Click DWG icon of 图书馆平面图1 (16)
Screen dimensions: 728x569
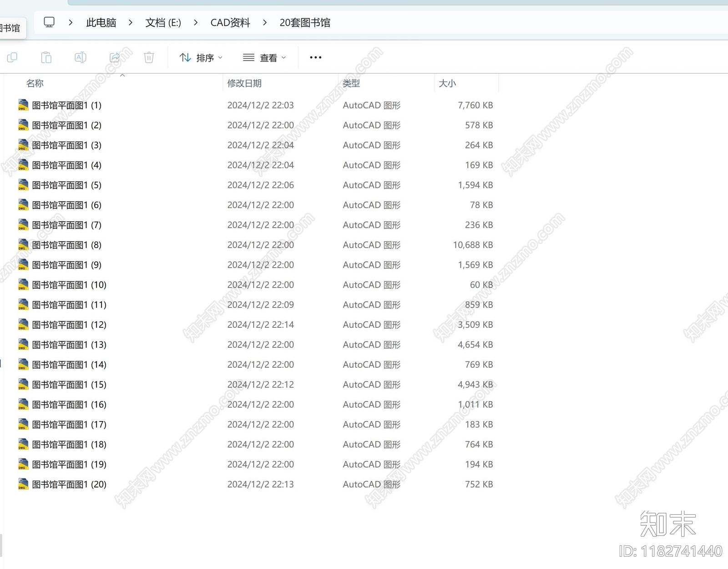pos(23,405)
